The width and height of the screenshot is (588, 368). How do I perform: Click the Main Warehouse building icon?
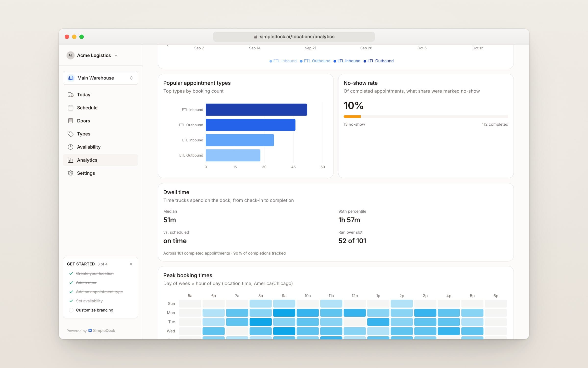[x=71, y=78]
